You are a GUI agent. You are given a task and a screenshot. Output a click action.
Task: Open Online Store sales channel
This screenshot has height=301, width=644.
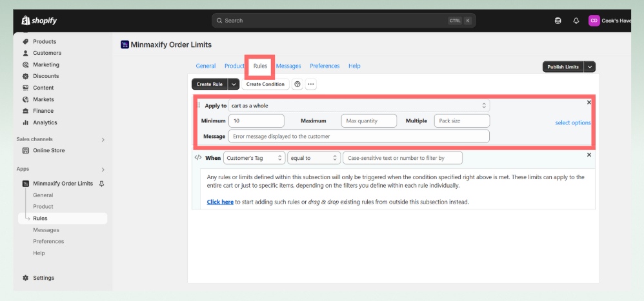49,151
